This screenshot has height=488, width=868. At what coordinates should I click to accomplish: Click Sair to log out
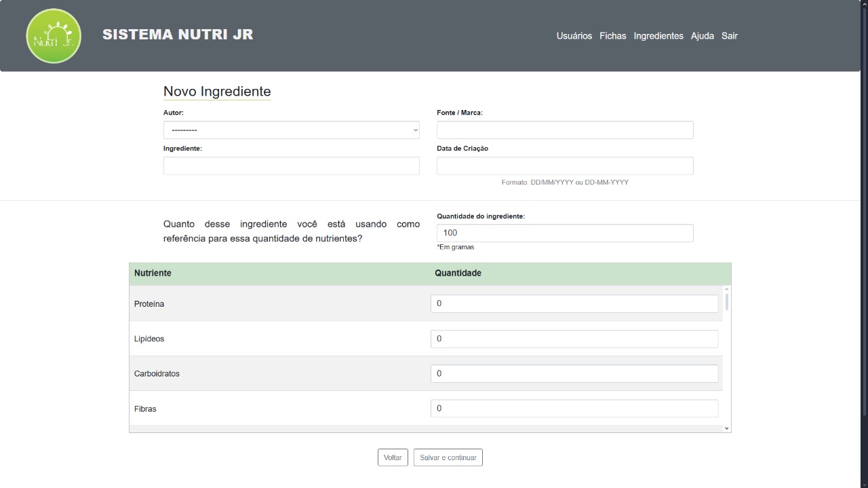(729, 36)
